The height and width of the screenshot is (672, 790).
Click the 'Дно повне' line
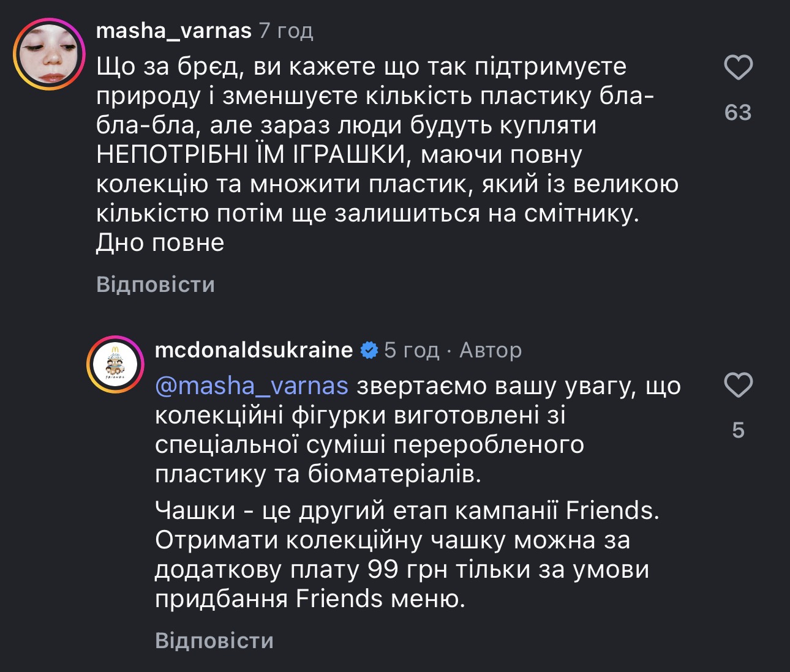click(160, 243)
